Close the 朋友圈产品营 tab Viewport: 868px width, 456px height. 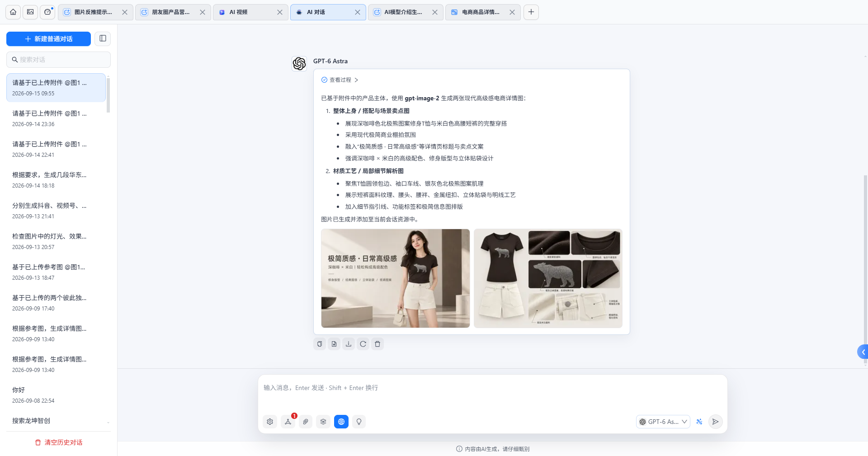(x=203, y=12)
